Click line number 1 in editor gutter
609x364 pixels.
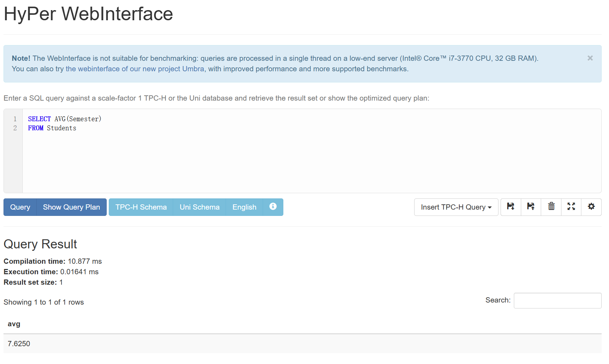[x=15, y=119]
